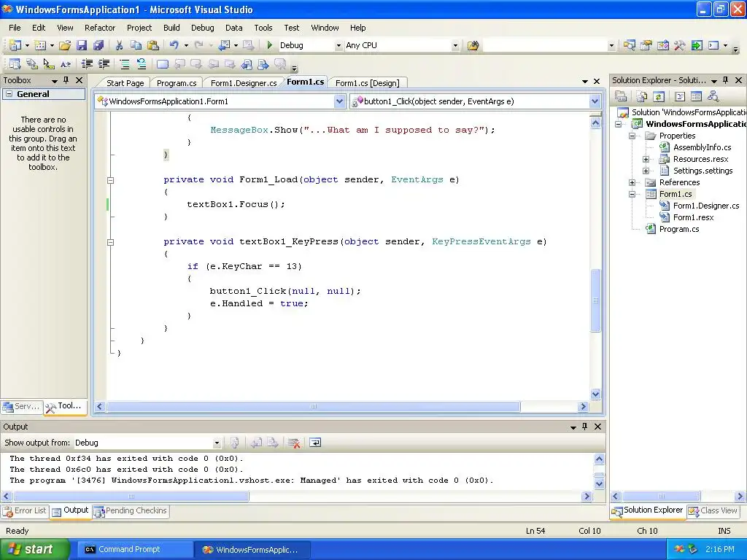Toggle auto-hide pin on Solution Explorer panel
The height and width of the screenshot is (560, 747).
pos(726,80)
